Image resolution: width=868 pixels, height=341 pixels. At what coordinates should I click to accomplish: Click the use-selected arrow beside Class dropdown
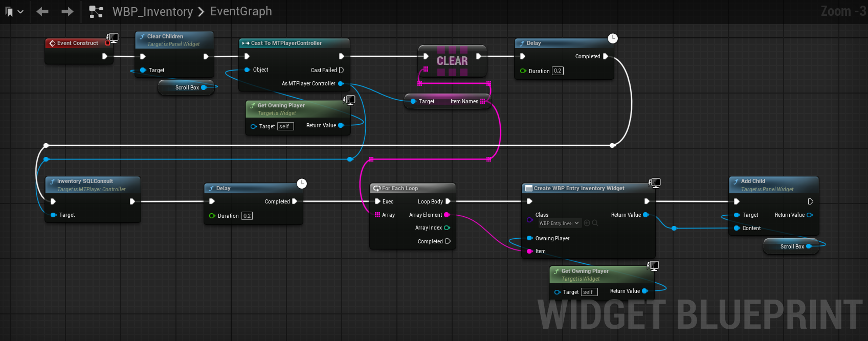point(587,223)
